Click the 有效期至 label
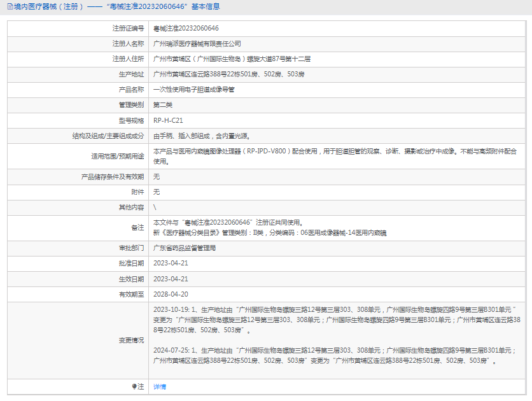532x401 pixels. [131, 295]
